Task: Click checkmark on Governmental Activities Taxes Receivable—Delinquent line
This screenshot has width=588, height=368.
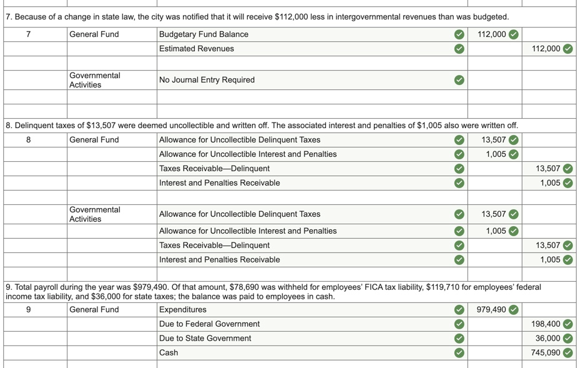Action: (459, 245)
